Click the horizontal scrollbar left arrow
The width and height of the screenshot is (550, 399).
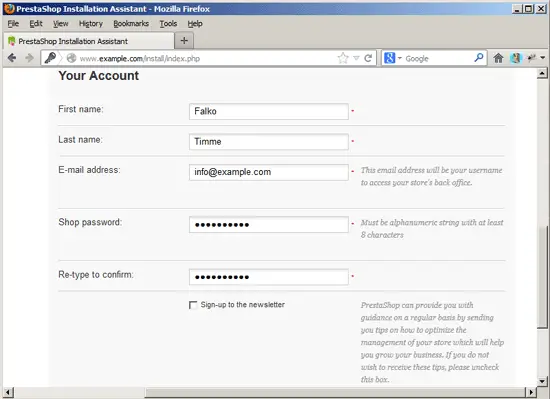click(x=8, y=392)
